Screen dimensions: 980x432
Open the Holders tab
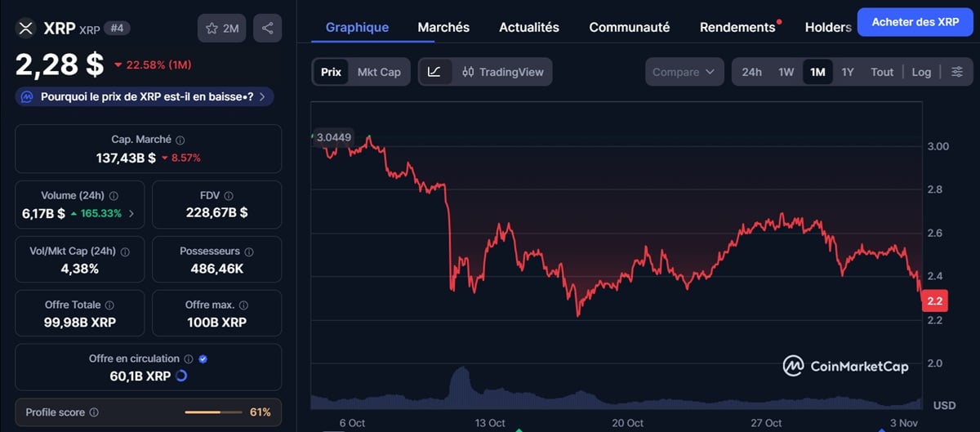point(828,27)
